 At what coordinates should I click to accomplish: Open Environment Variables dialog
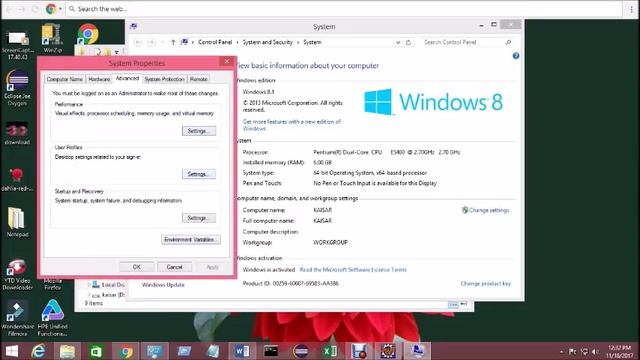(x=191, y=240)
